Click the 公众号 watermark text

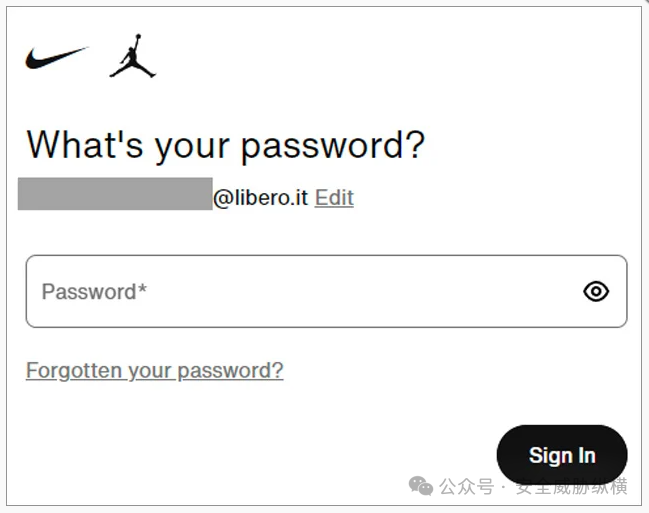[466, 486]
